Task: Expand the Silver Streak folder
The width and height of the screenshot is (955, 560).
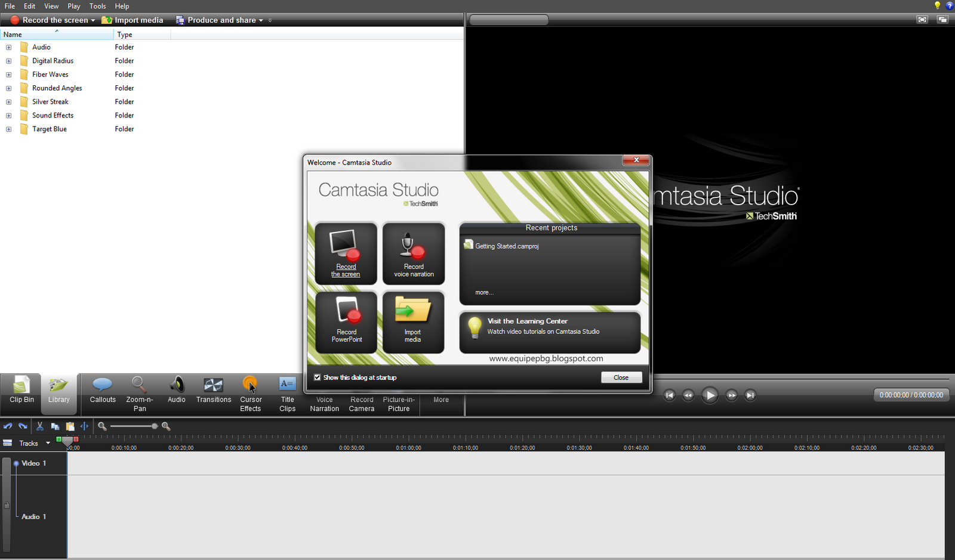Action: [9, 102]
